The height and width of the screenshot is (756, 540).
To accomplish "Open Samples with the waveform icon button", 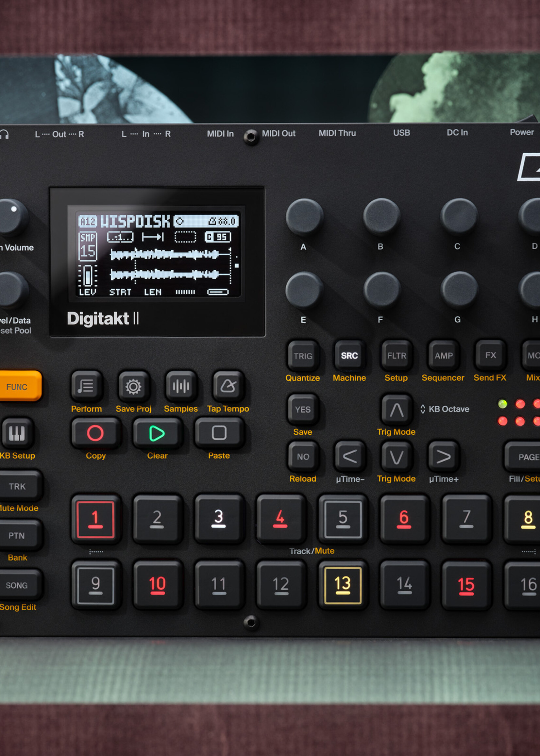I will pyautogui.click(x=180, y=386).
